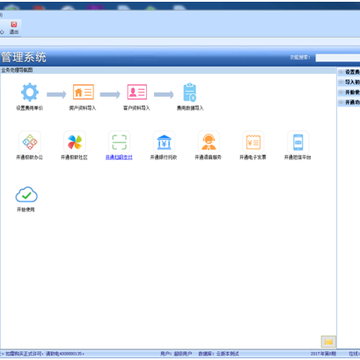Image resolution: width=360 pixels, height=360 pixels.
Task: Click the 开通电子发票 label
Action: pos(253,157)
